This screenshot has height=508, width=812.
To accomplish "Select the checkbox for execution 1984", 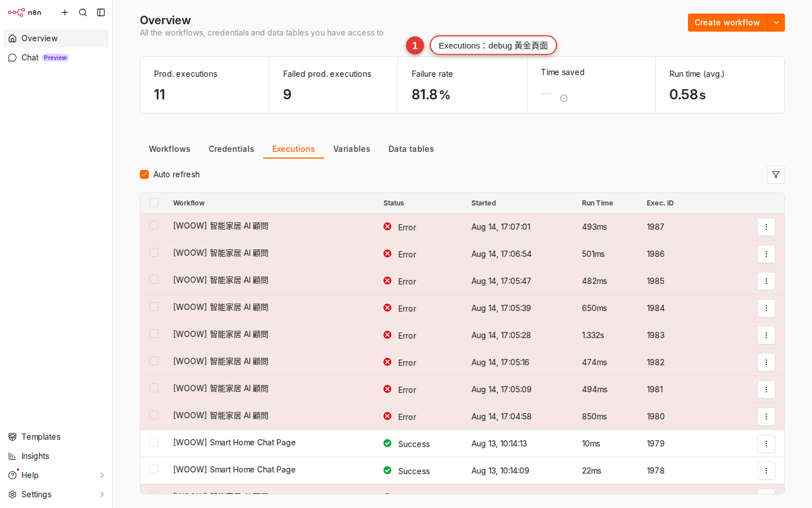I will 154,306.
